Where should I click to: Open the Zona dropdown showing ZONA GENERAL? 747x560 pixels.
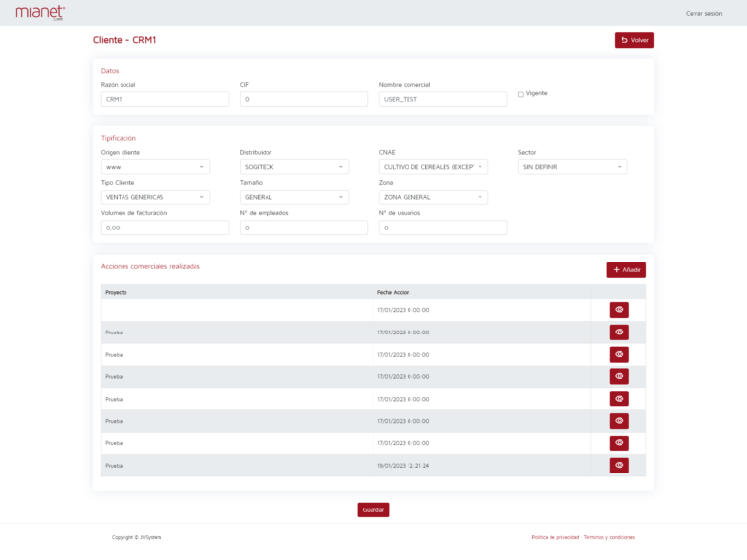[434, 197]
